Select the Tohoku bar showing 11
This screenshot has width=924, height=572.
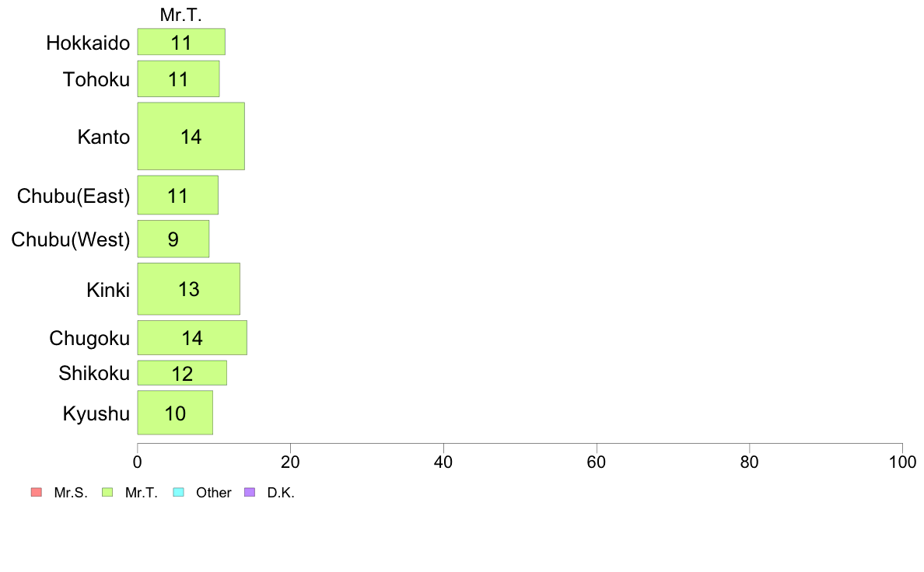[x=179, y=78]
